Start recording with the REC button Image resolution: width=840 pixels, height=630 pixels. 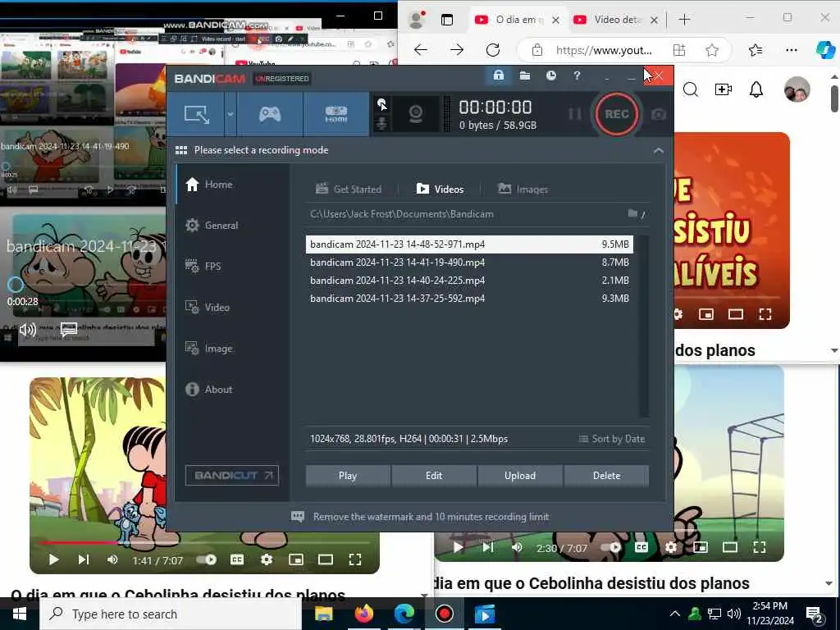point(617,114)
